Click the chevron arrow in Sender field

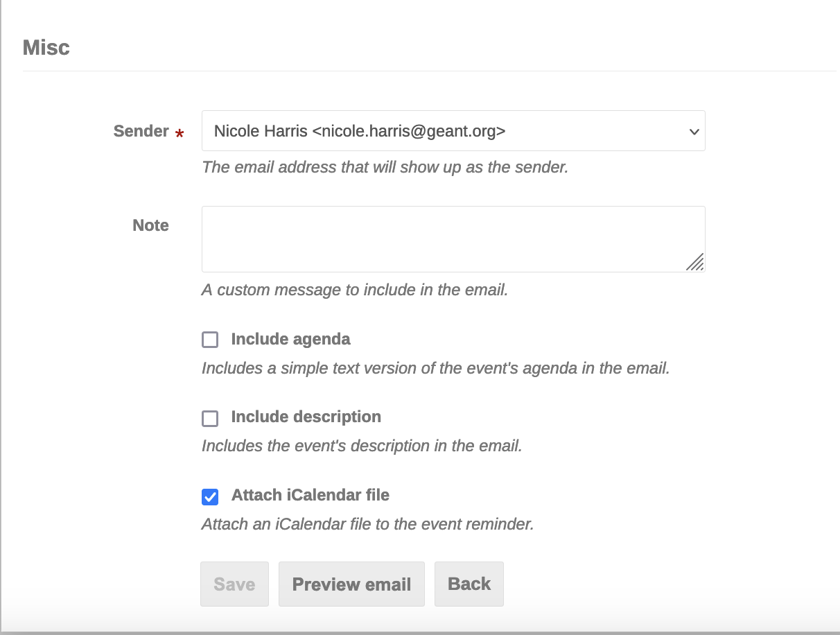tap(694, 132)
